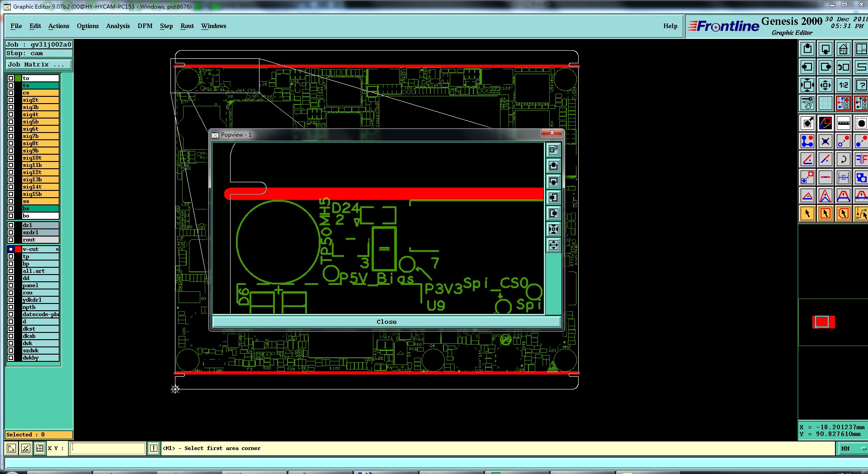The image size is (868, 474).
Task: Toggle checkbox for layer npth
Action: [x=11, y=307]
